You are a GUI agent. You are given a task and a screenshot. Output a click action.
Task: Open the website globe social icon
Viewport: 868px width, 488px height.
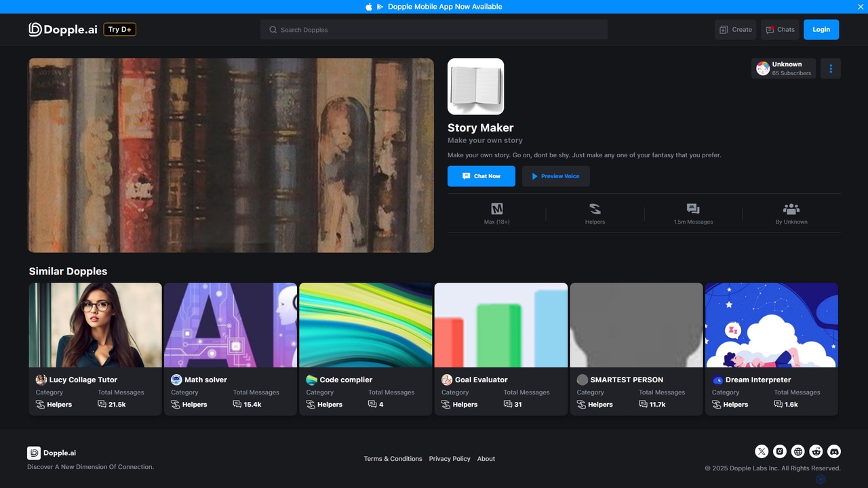(x=798, y=451)
